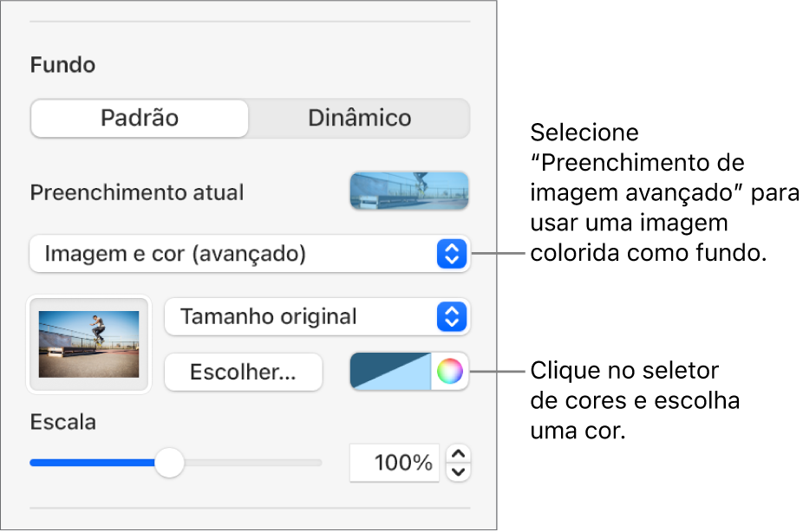
Task: Click the Escolher... button
Action: coord(243,373)
